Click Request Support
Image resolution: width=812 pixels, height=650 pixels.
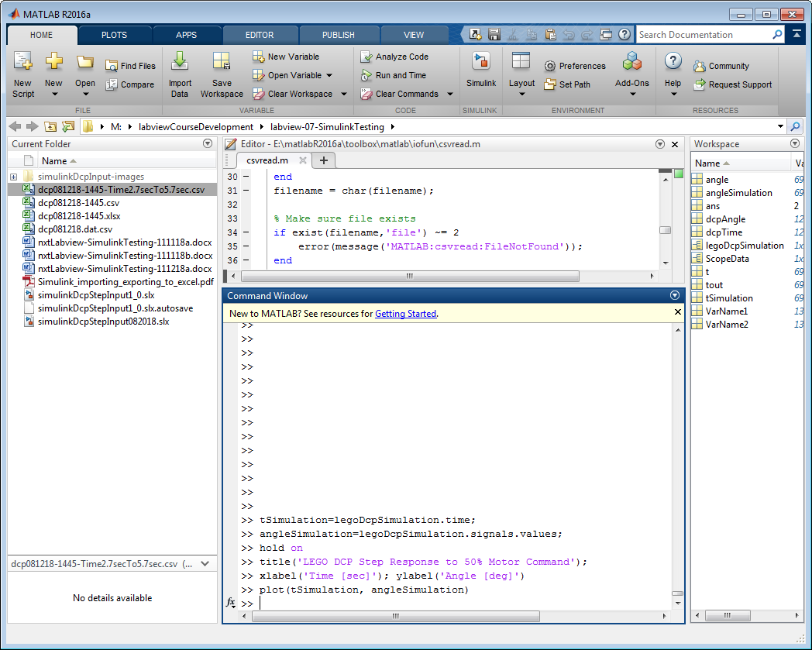pos(733,84)
